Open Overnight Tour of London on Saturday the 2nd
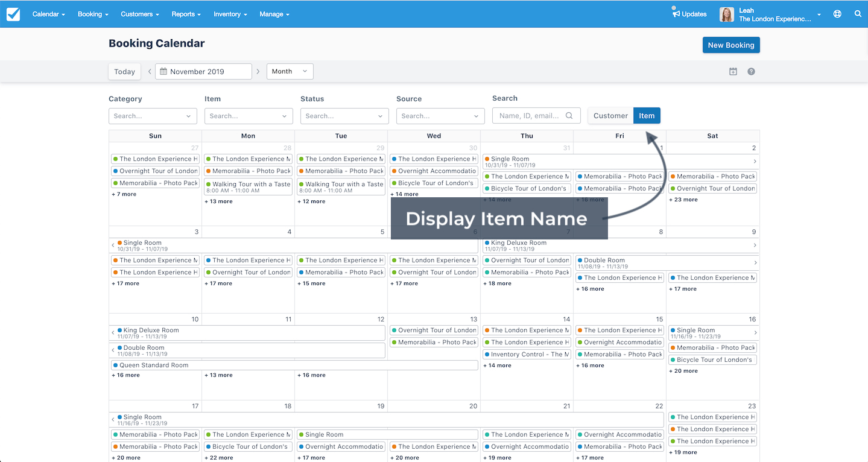The image size is (868, 462). 712,188
